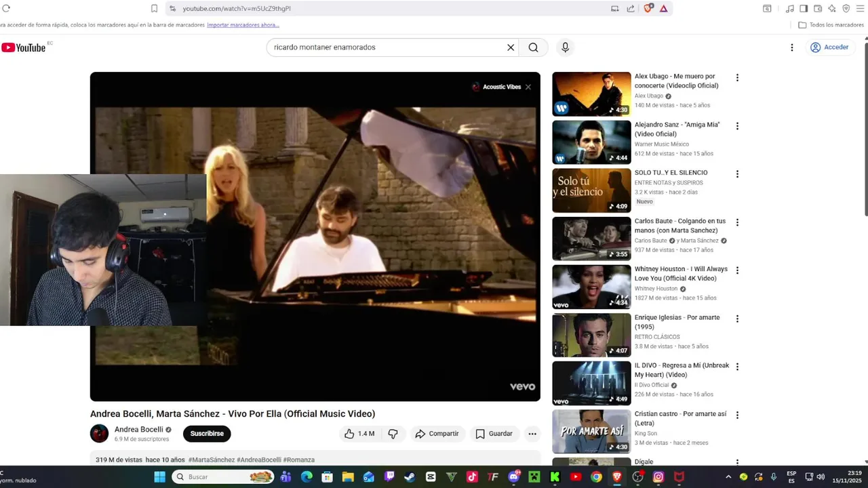
Task: Clear the search text with X
Action: pyautogui.click(x=511, y=47)
